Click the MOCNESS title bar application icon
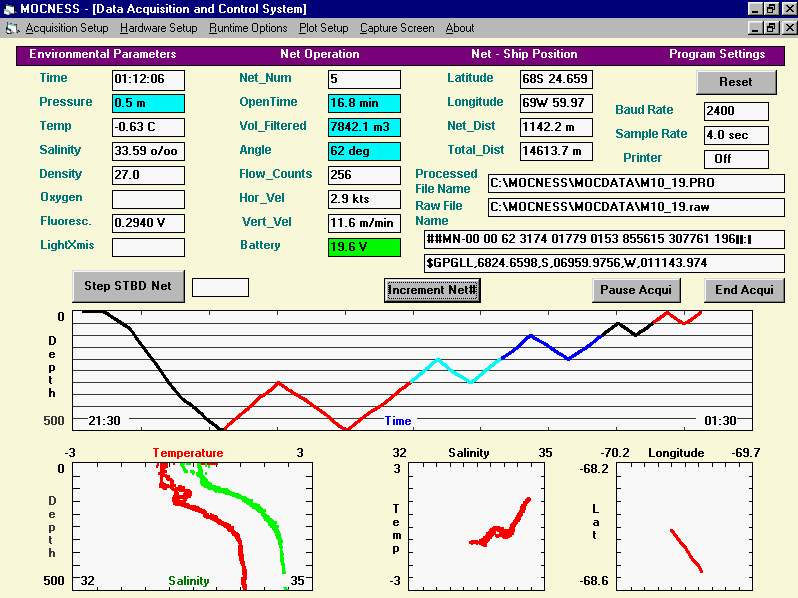 click(x=9, y=9)
